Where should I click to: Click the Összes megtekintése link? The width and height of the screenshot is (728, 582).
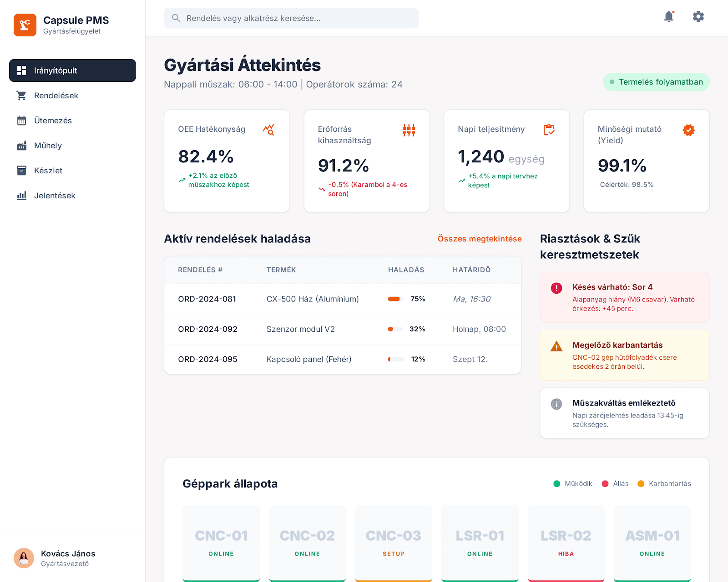tap(479, 239)
